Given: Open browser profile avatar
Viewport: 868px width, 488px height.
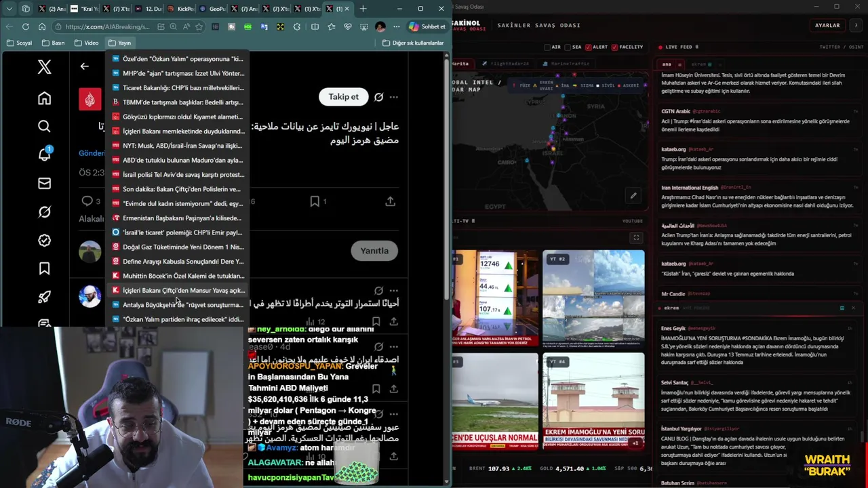Looking at the screenshot, I should (x=380, y=26).
